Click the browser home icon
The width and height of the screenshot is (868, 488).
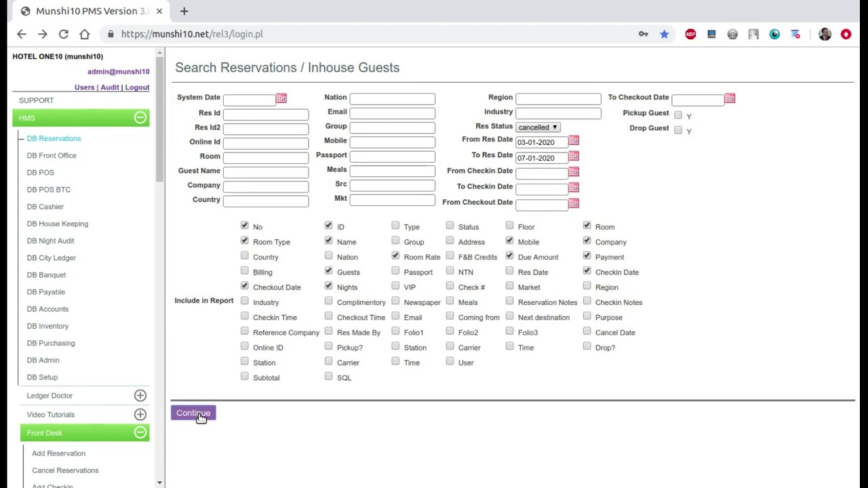point(85,34)
